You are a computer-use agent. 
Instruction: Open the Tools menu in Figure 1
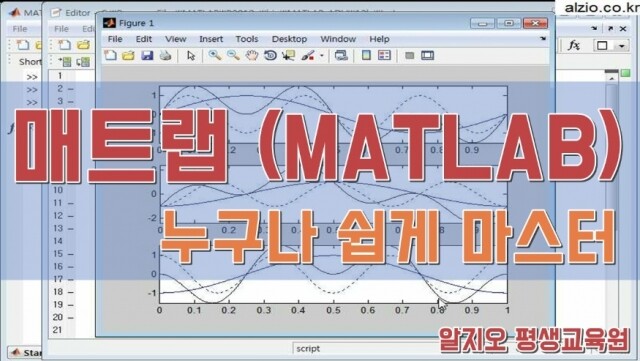click(x=247, y=39)
